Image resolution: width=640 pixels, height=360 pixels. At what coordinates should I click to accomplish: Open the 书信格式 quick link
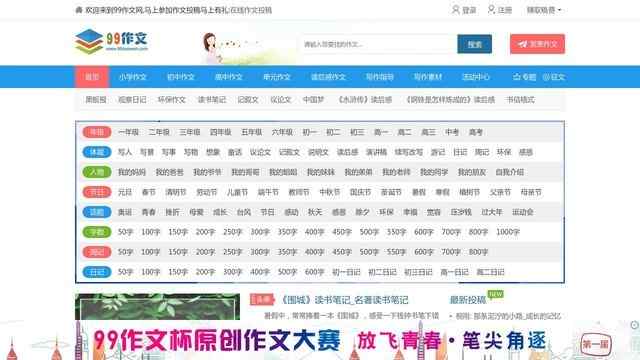pyautogui.click(x=520, y=100)
